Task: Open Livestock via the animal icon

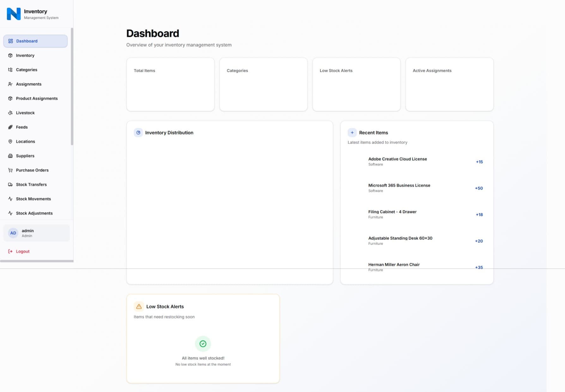Action: (x=10, y=113)
